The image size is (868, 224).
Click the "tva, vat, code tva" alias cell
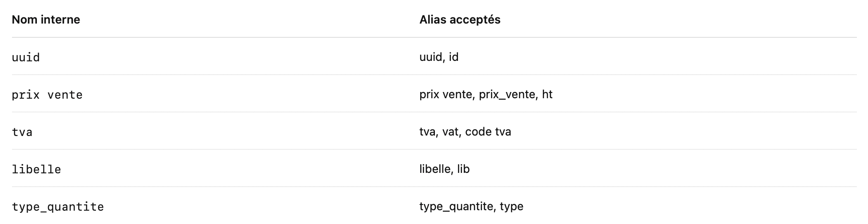tap(465, 132)
